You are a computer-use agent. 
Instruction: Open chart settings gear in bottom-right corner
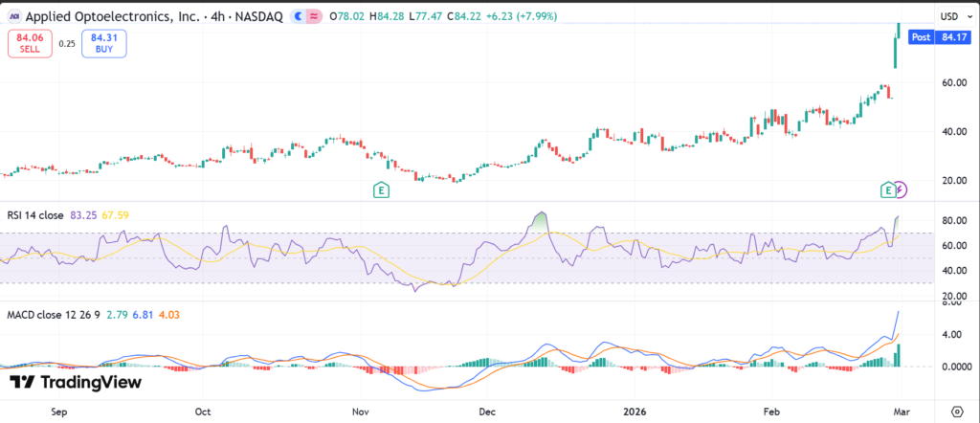coord(957,410)
